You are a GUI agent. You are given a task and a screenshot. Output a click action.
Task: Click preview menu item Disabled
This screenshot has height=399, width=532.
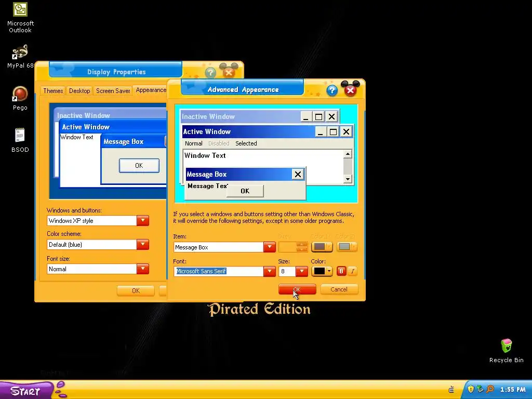tap(219, 143)
